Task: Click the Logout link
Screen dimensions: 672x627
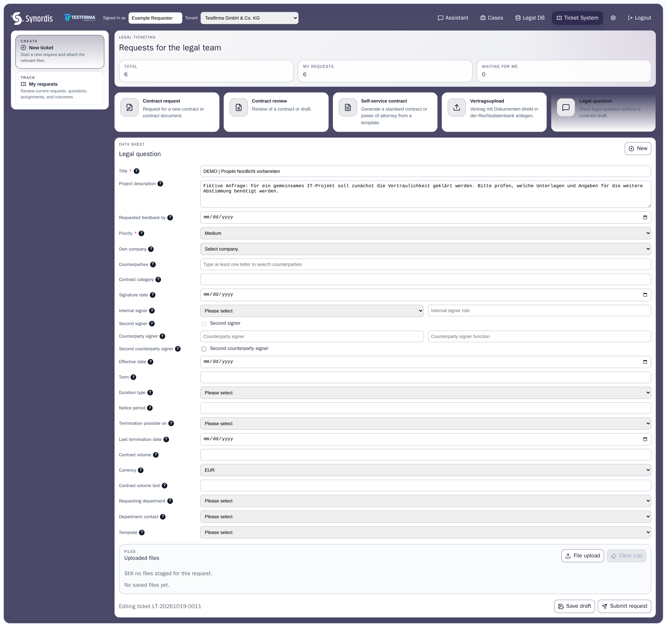Action: click(x=639, y=18)
